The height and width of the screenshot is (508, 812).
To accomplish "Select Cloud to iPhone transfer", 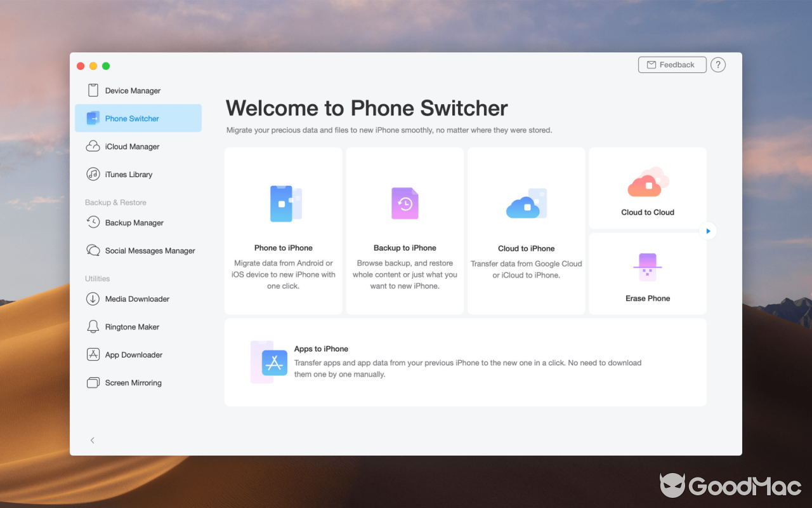I will 526,231.
